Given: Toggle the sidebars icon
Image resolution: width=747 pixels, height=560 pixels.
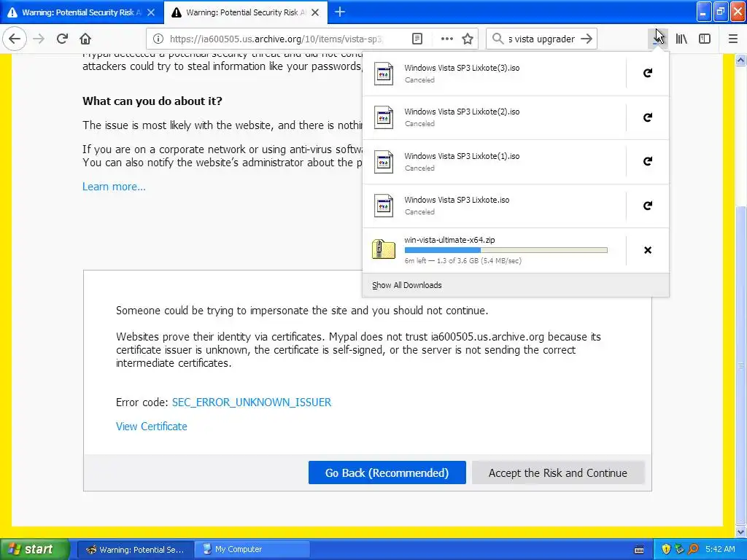Looking at the screenshot, I should 705,39.
